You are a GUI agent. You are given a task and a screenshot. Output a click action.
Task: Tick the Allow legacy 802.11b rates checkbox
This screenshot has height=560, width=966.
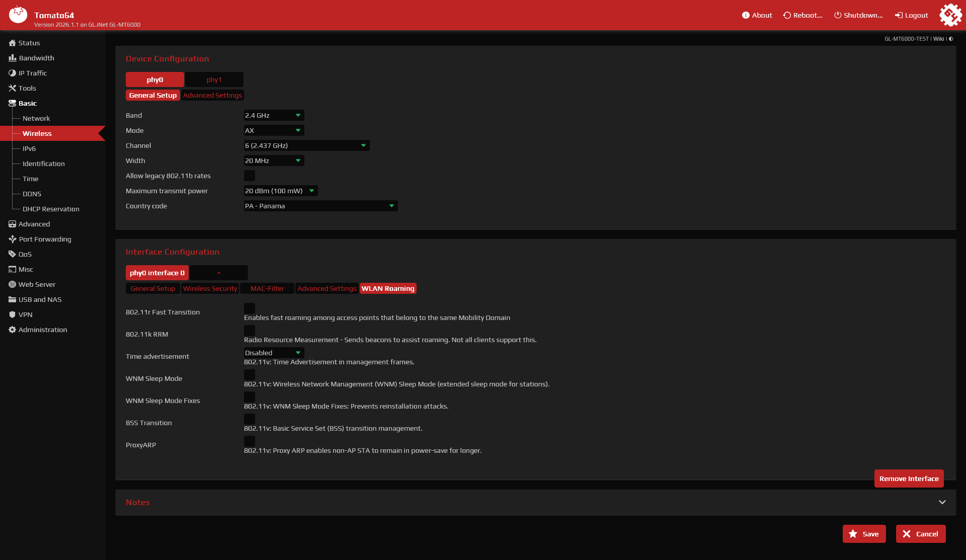point(249,176)
